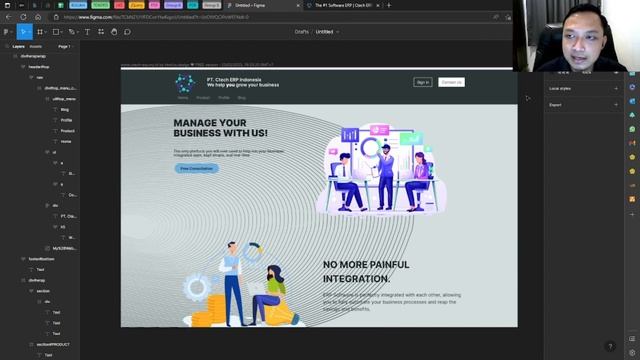Collapse the section layer
The image size is (640, 360).
click(31, 291)
